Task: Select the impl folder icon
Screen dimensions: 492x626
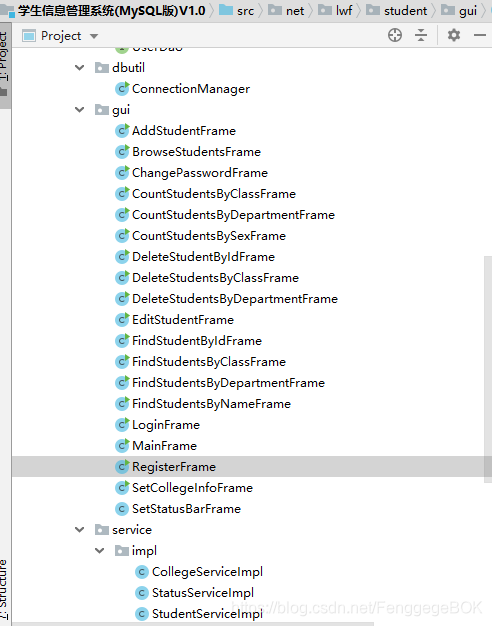Action: click(121, 551)
